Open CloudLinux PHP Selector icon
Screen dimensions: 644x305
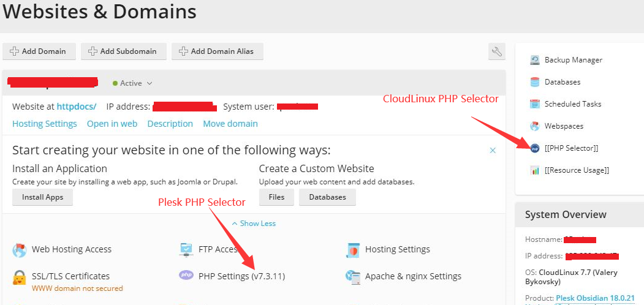[x=535, y=148]
